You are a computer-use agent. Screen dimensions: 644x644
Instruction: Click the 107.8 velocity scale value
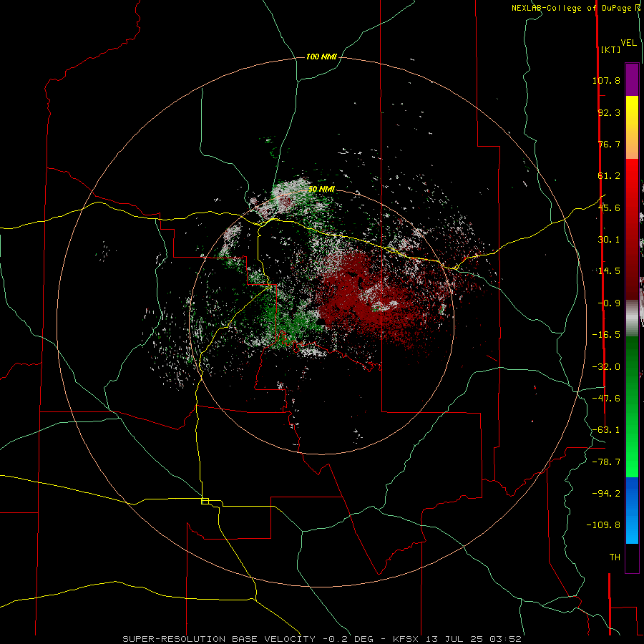[606, 80]
